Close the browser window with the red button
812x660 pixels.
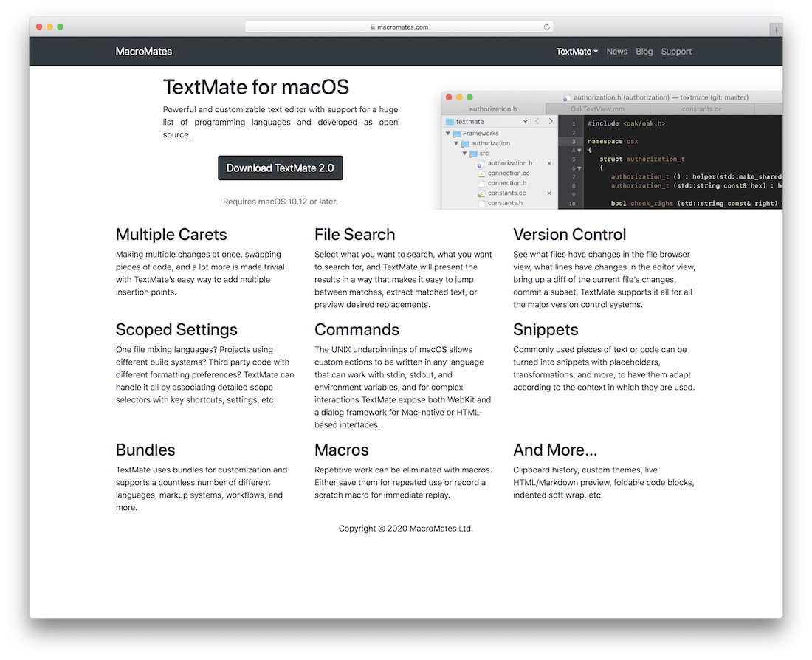click(39, 27)
